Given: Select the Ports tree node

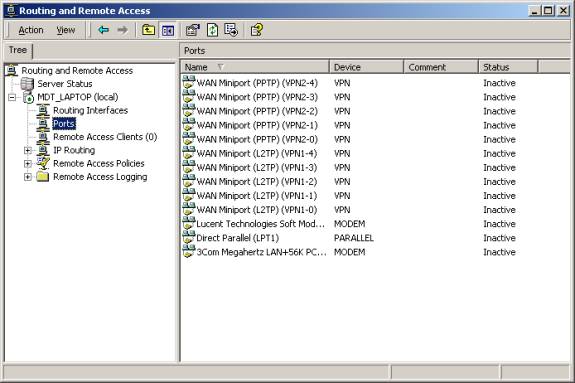Looking at the screenshot, I should click(64, 124).
